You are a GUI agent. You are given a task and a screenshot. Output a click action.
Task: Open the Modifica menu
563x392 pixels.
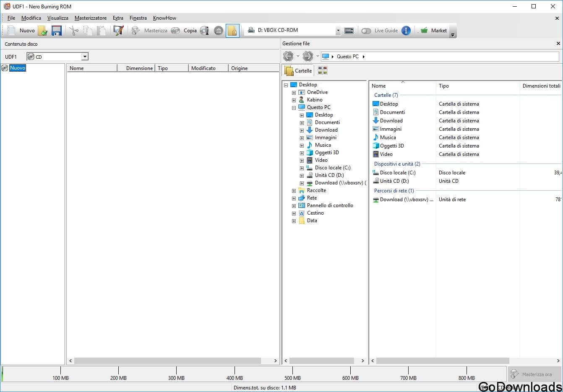(x=31, y=18)
